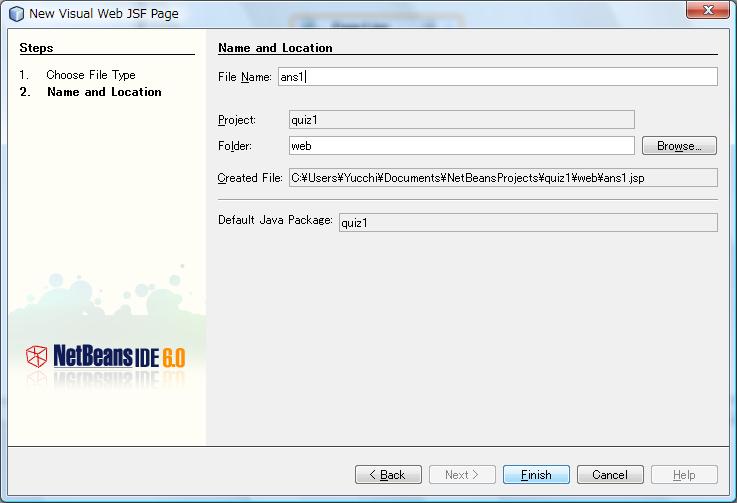
Task: Click the Default Java Package label
Action: click(275, 220)
